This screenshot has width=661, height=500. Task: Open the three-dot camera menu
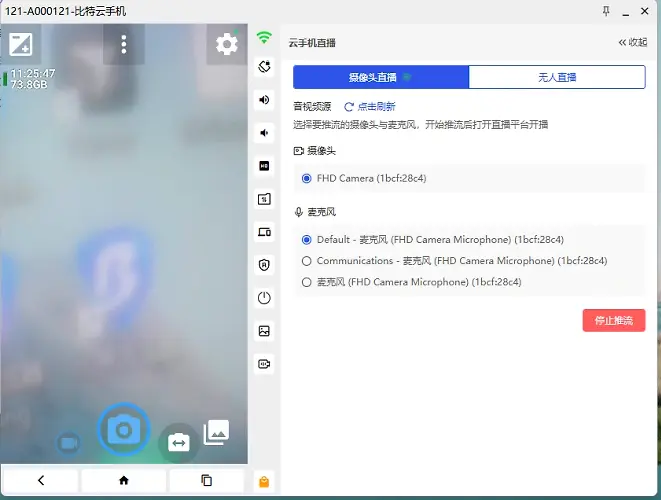[x=124, y=44]
